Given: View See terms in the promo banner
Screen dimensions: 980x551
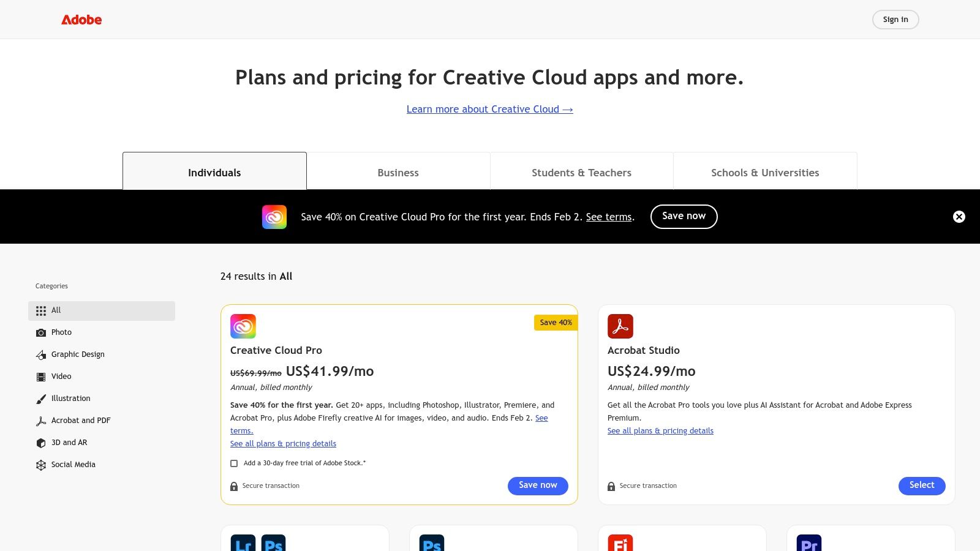Looking at the screenshot, I should coord(608,217).
